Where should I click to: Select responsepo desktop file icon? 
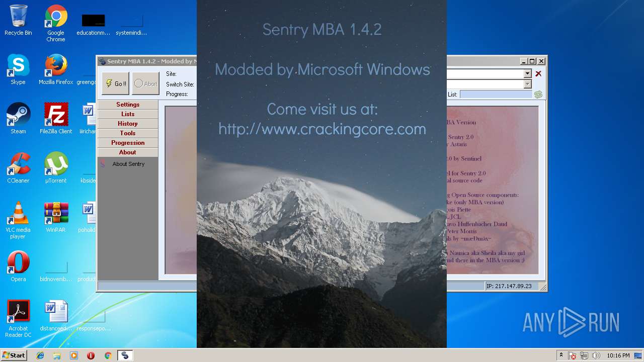pyautogui.click(x=93, y=321)
